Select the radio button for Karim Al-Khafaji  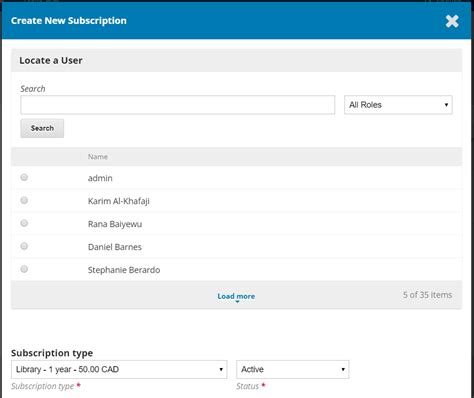pos(24,200)
